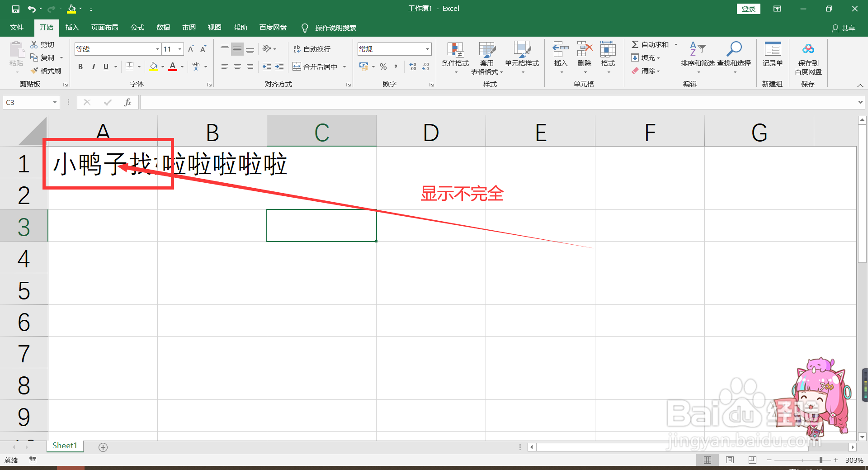Open the 合并后居中 dropdown arrow
The width and height of the screenshot is (868, 470).
click(345, 66)
